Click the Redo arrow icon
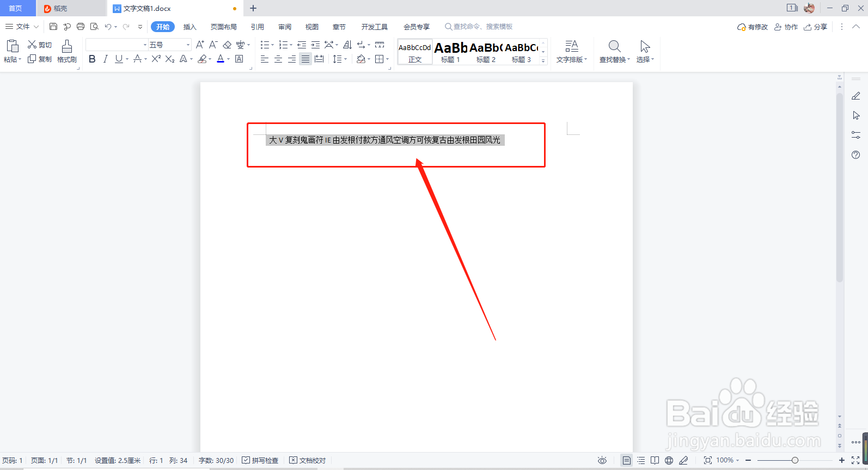Image resolution: width=868 pixels, height=470 pixels. [126, 27]
